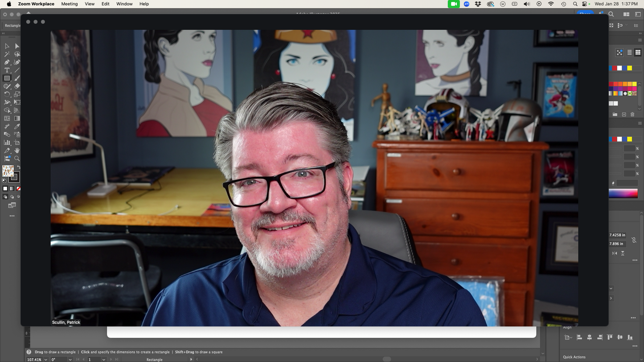Open the Meeting menu

coord(69,4)
